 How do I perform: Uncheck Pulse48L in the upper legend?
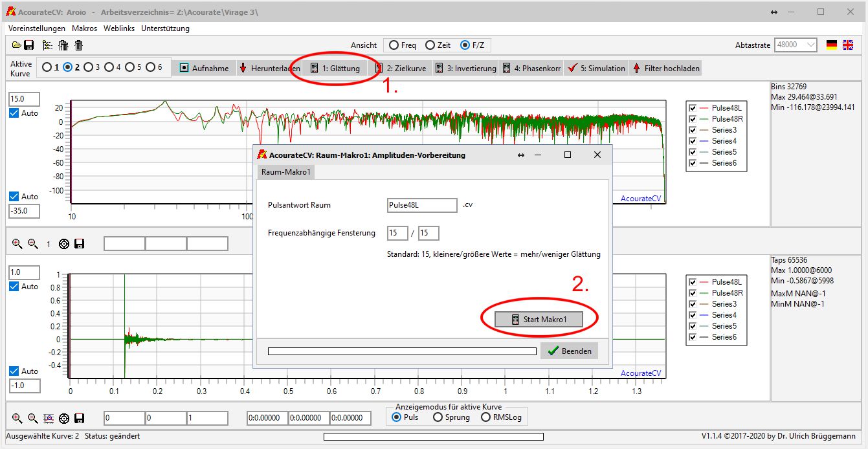(x=693, y=108)
